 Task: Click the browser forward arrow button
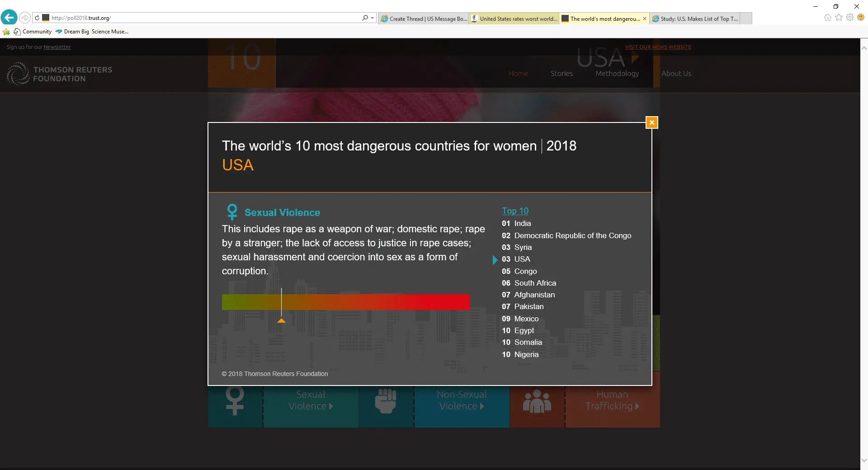click(x=25, y=18)
